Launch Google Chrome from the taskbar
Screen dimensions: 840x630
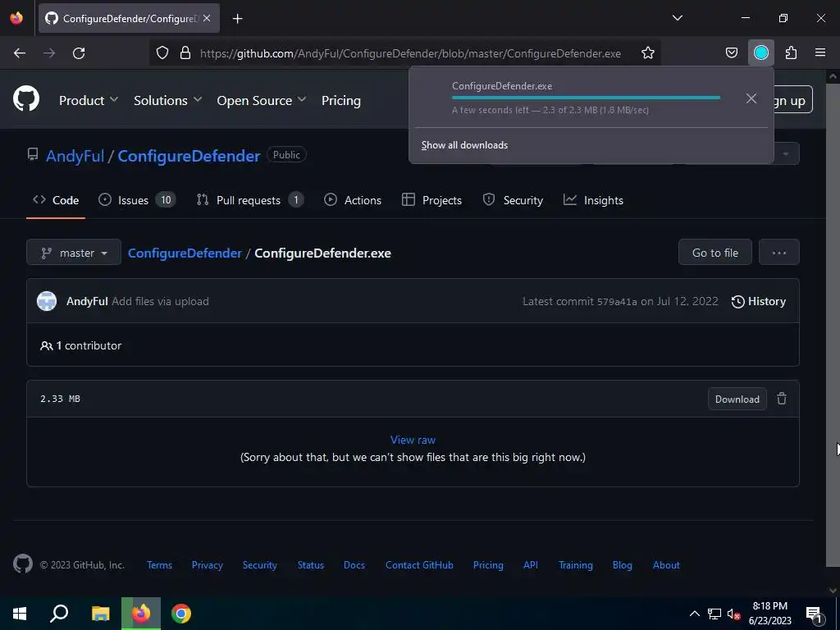coord(181,614)
